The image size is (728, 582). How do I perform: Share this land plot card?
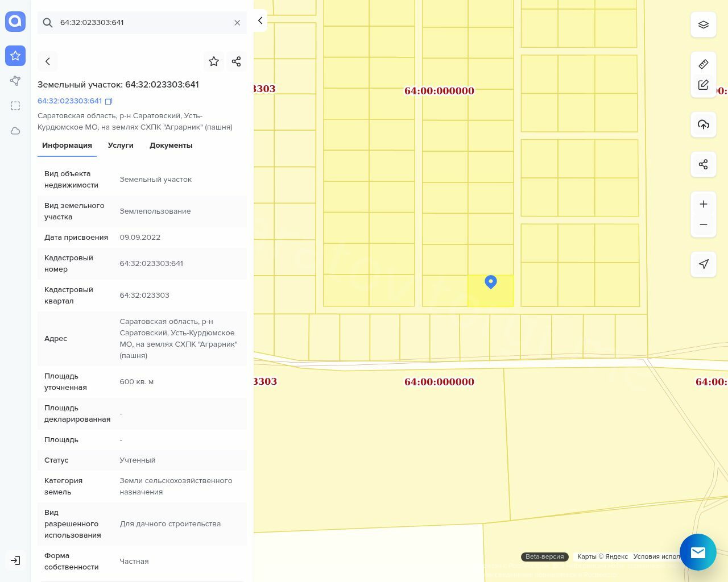tap(237, 61)
